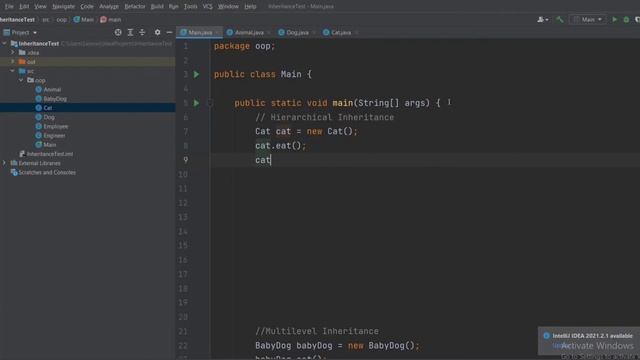Open the Main run configuration dropdown

(588, 19)
